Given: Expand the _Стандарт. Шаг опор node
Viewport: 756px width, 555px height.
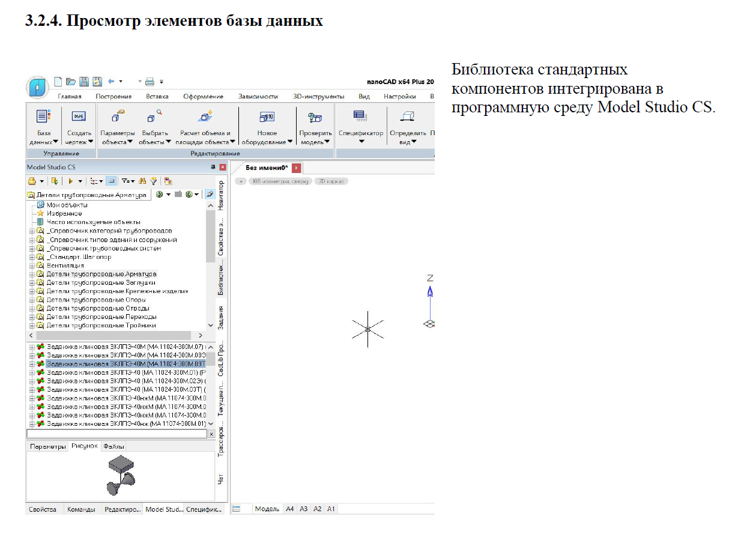Looking at the screenshot, I should [32, 257].
